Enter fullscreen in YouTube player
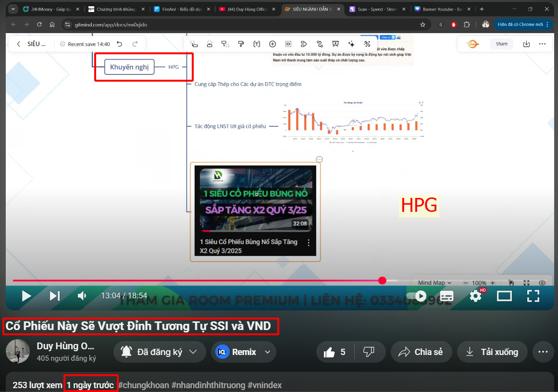 (533, 296)
